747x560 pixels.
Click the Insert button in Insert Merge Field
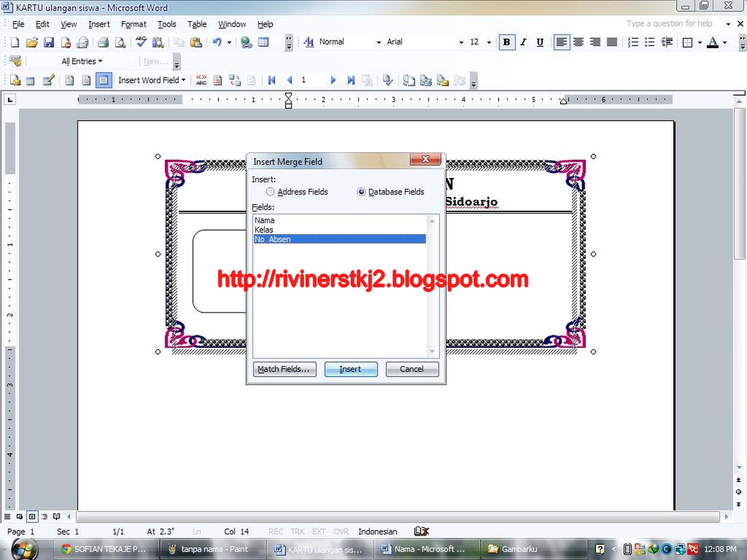coord(351,369)
